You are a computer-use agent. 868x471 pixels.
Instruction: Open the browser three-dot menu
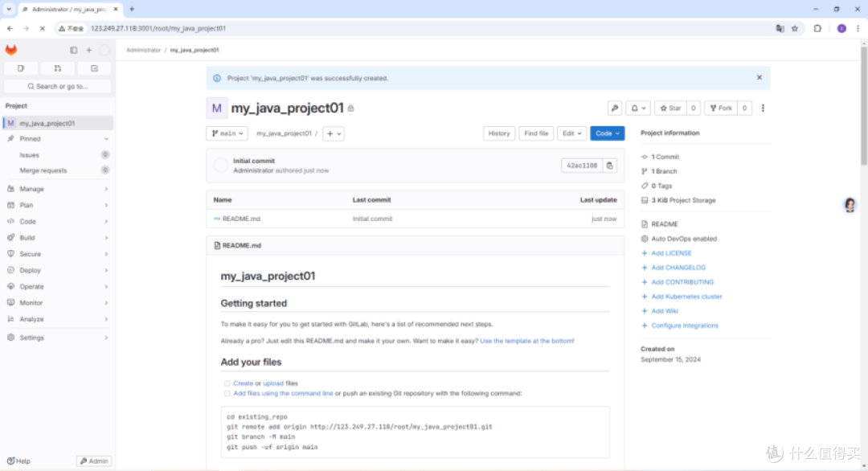(x=858, y=28)
